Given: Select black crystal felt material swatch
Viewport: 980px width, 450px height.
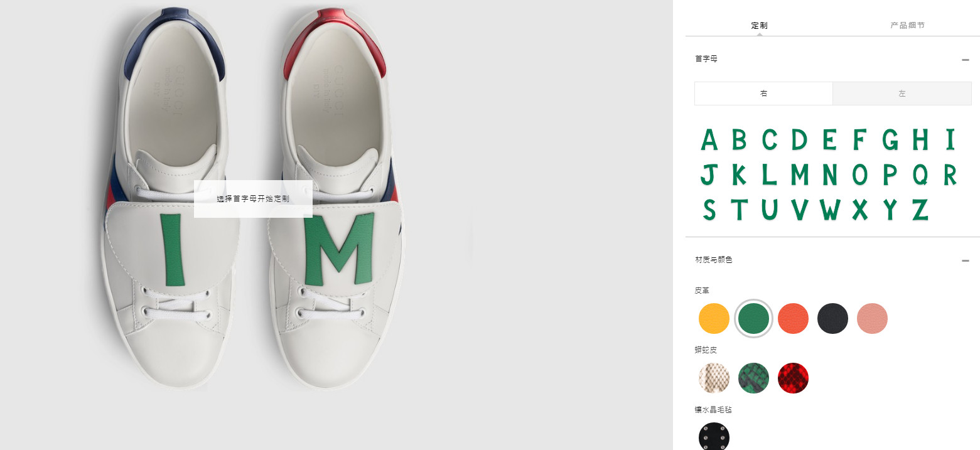Looking at the screenshot, I should pos(714,437).
